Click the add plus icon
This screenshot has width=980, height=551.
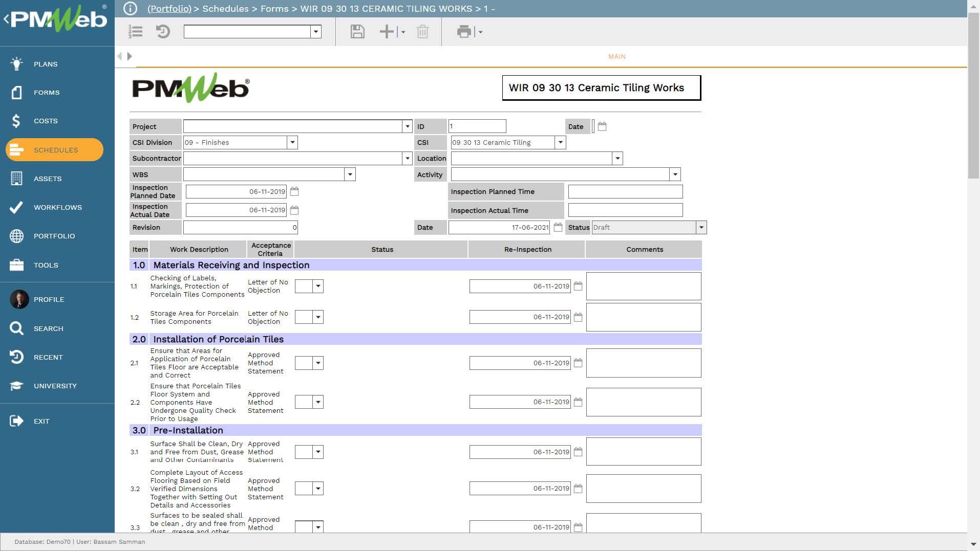pyautogui.click(x=387, y=32)
